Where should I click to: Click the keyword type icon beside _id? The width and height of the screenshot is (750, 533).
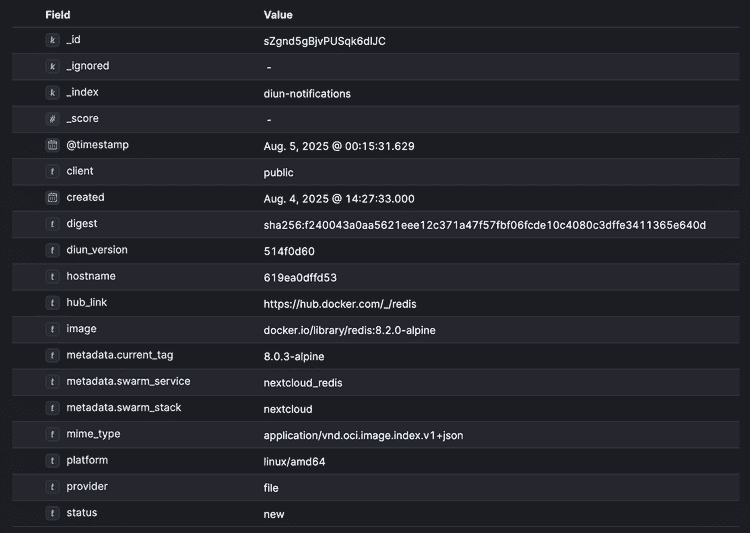[x=52, y=40]
